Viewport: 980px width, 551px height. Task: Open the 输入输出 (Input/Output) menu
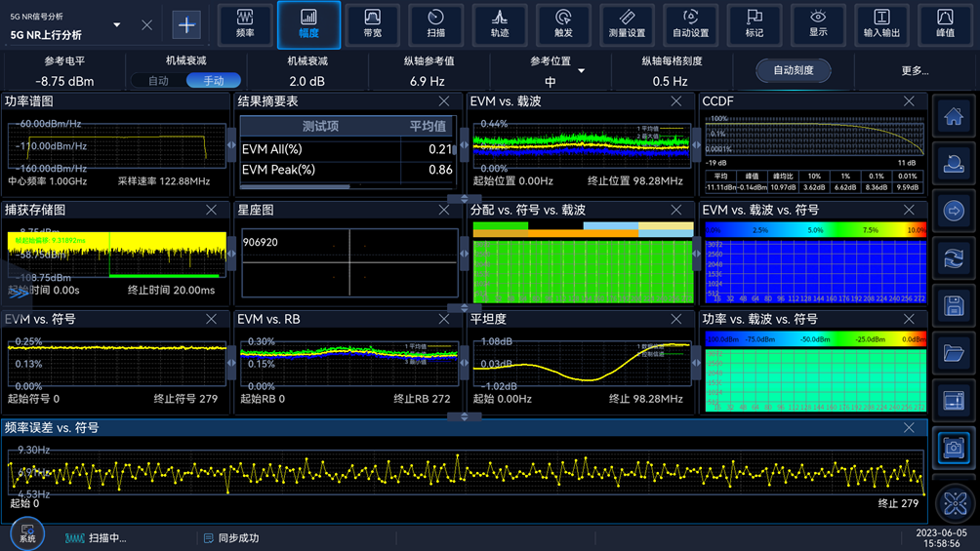click(881, 24)
